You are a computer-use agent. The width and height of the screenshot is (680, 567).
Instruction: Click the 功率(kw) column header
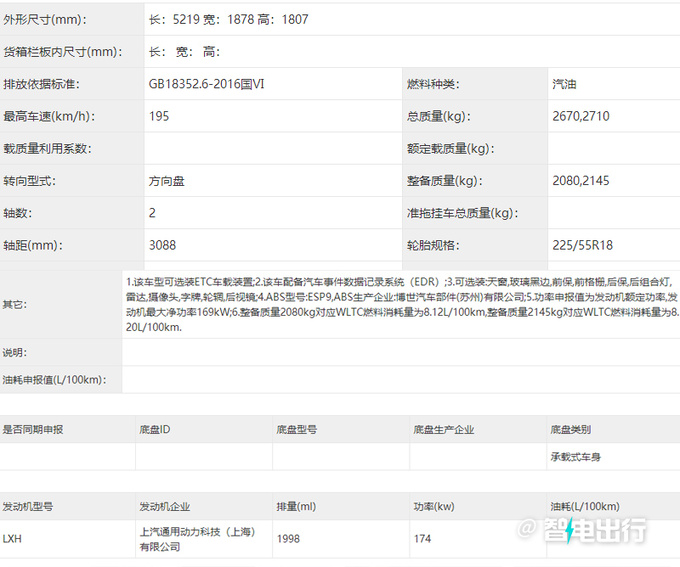point(434,507)
